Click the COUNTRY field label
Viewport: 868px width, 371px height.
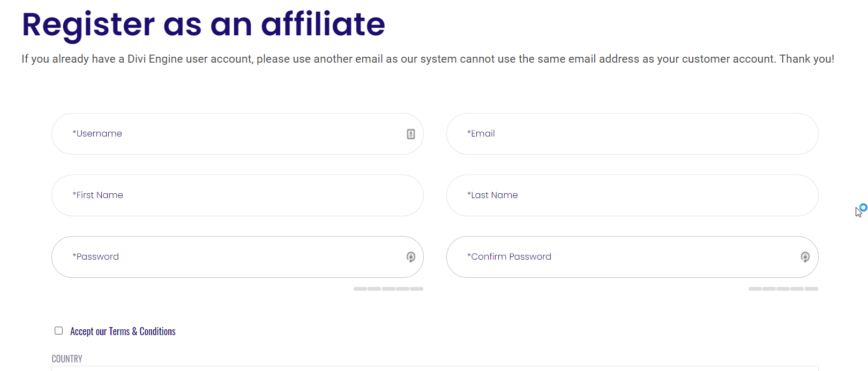click(67, 359)
